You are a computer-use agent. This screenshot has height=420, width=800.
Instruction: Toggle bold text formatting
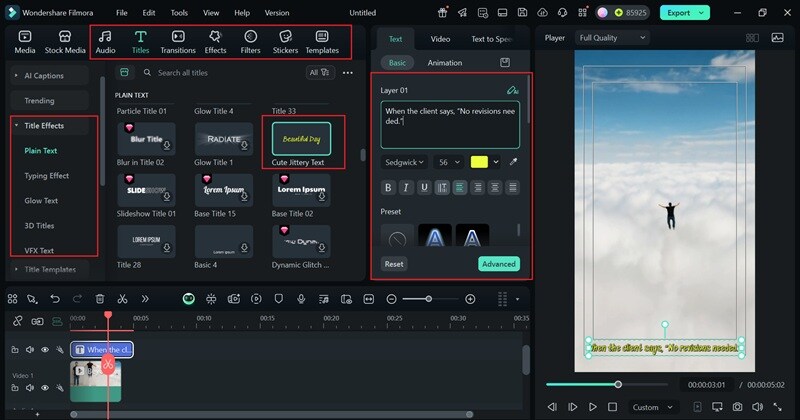tap(388, 187)
